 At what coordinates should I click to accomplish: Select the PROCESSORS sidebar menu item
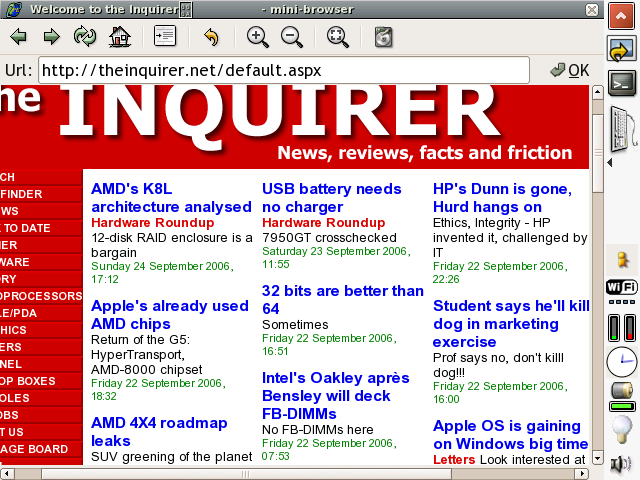coord(41,296)
